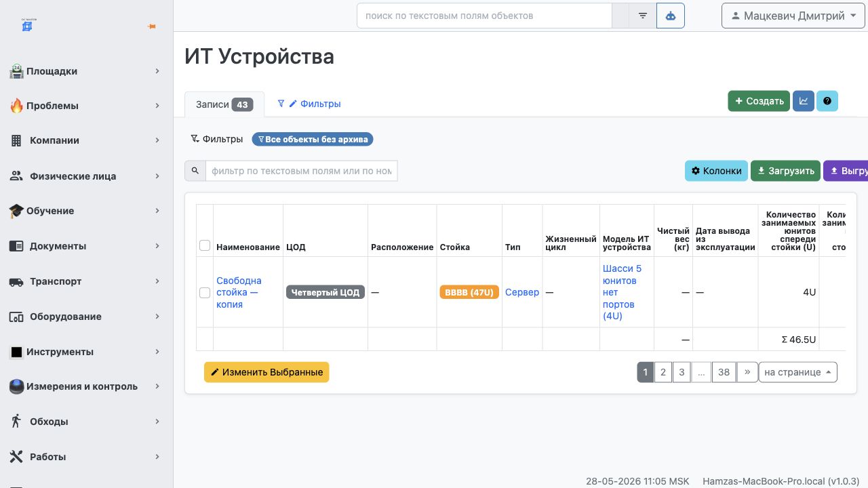Click the Измерения и контроль gauge icon
This screenshot has height=488, width=868.
(x=16, y=386)
